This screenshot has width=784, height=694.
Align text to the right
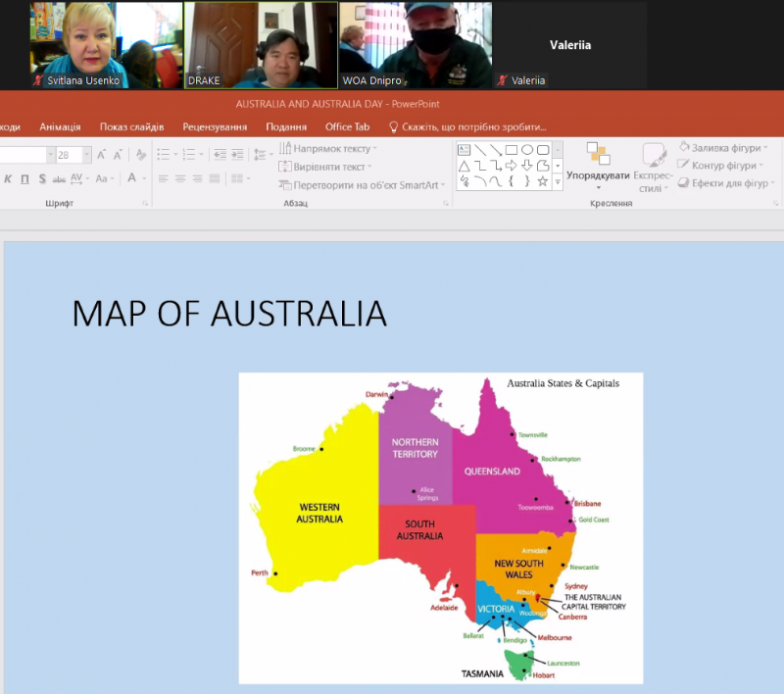coord(198,178)
